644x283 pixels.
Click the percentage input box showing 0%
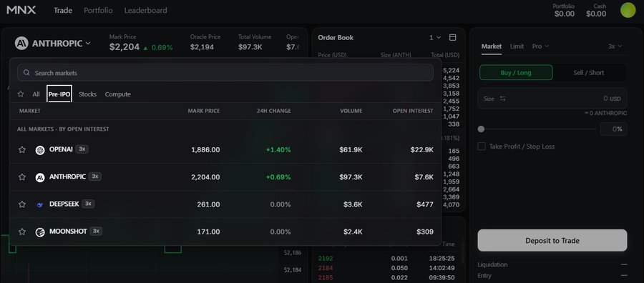[x=614, y=129]
